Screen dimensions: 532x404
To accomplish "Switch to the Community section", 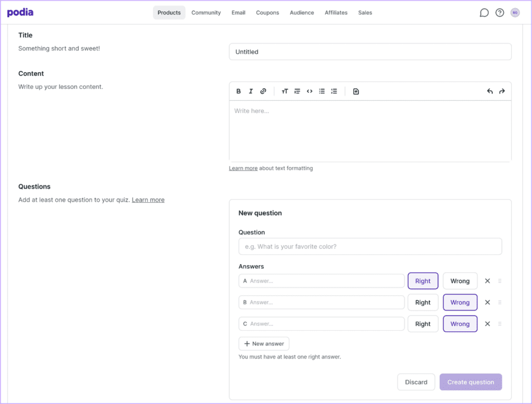I will tap(206, 12).
